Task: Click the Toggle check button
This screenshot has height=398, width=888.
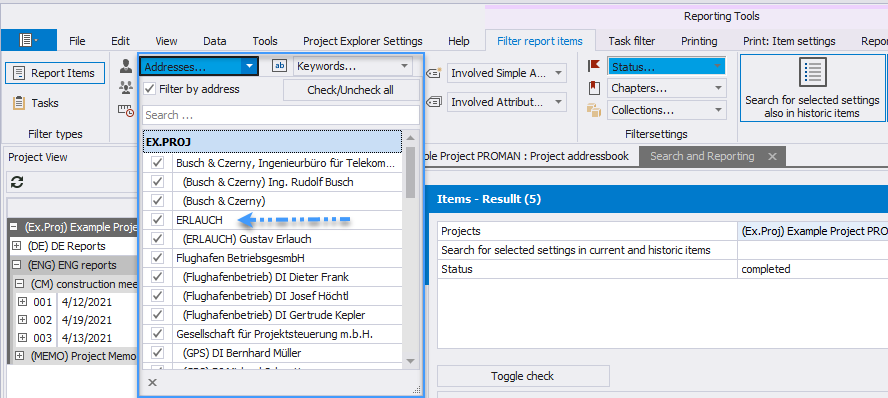Action: 523,376
